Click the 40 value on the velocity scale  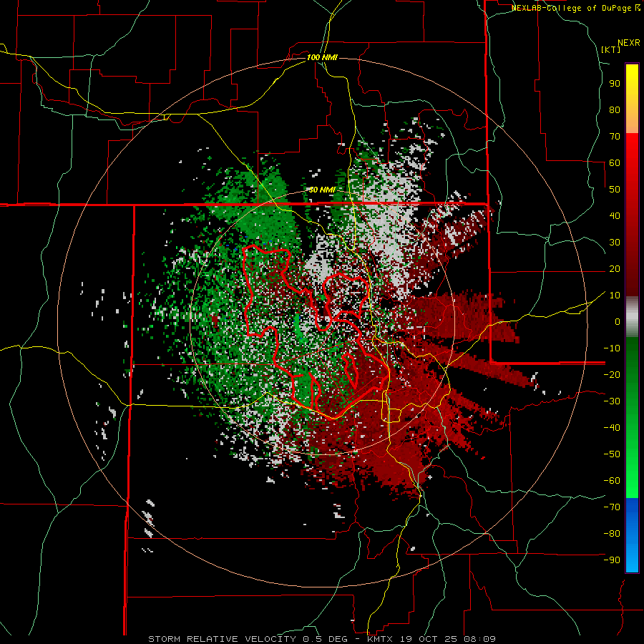[x=615, y=215]
